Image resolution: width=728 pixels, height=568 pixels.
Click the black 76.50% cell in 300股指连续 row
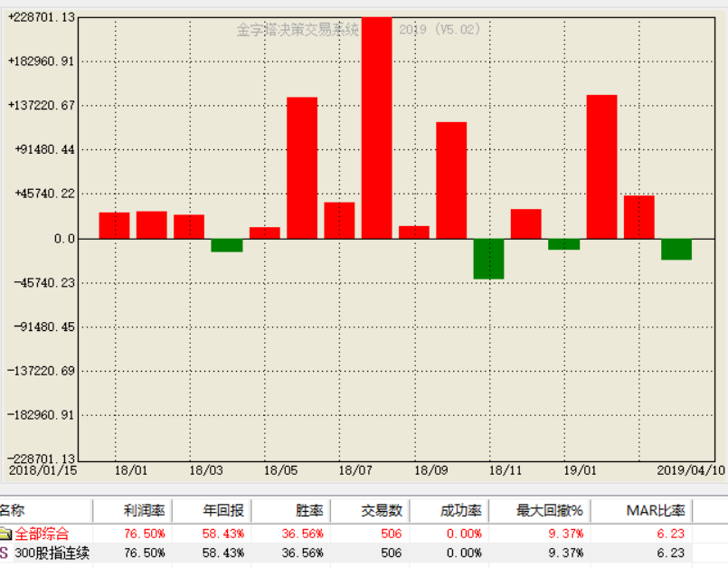click(145, 553)
